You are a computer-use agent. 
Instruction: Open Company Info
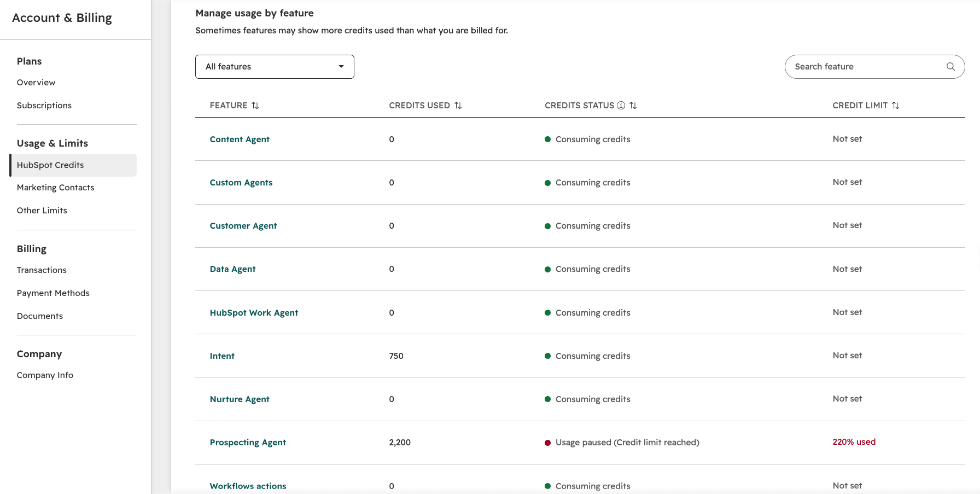point(45,375)
